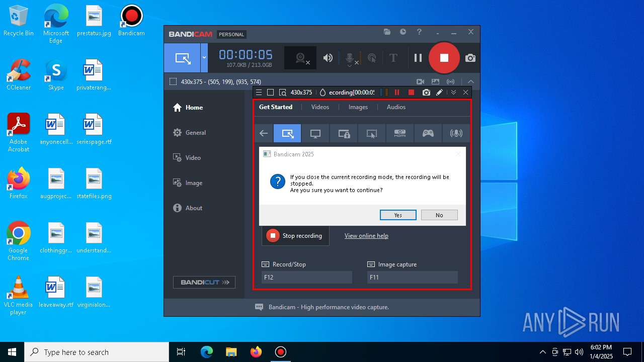Viewport: 644px width, 362px height.
Task: Click the water drop icon on frame bar
Action: tap(323, 93)
